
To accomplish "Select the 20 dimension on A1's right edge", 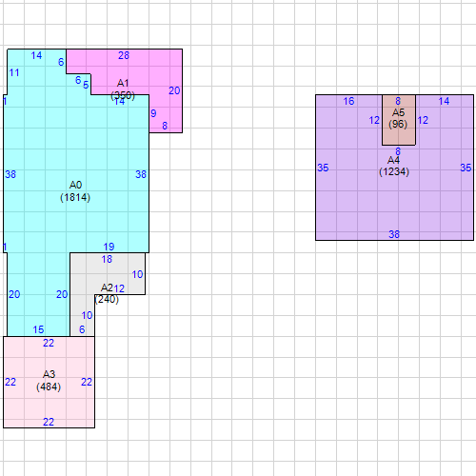I will (x=174, y=90).
